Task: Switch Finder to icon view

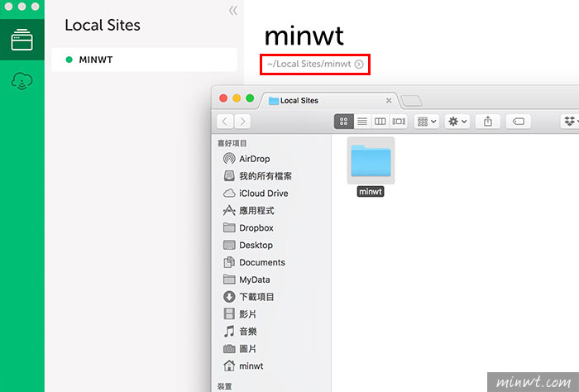Action: (344, 122)
